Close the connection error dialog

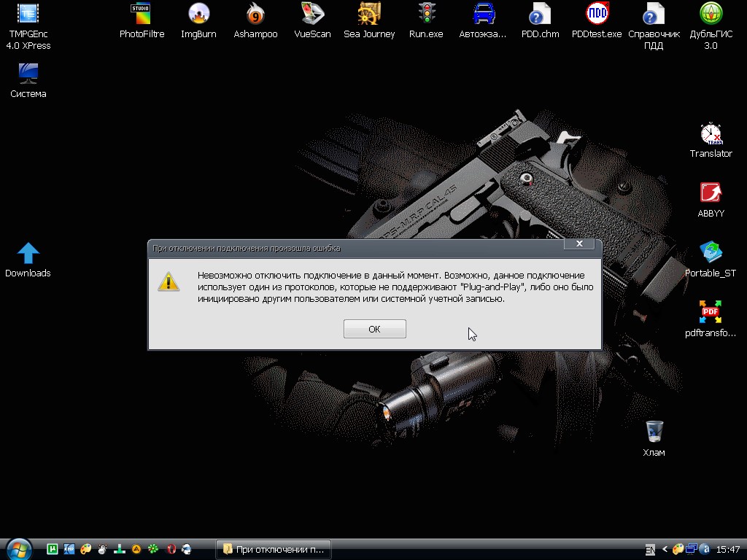pos(579,244)
